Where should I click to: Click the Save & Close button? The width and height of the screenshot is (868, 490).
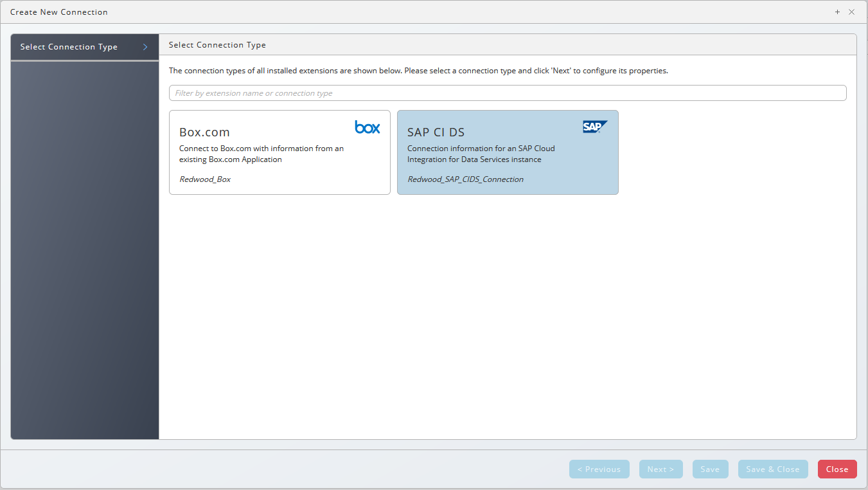[x=773, y=469]
